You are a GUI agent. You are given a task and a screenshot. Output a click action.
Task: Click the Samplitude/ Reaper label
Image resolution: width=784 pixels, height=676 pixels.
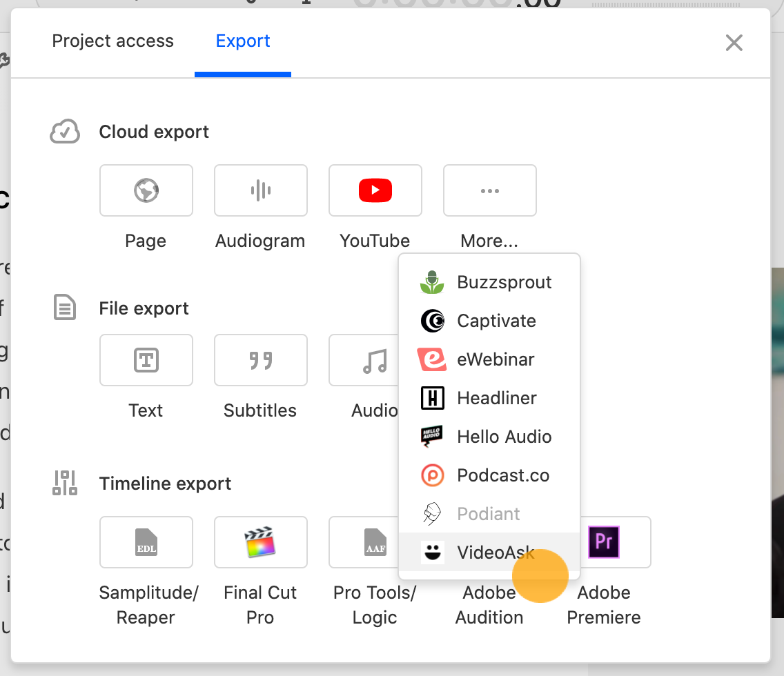148,605
